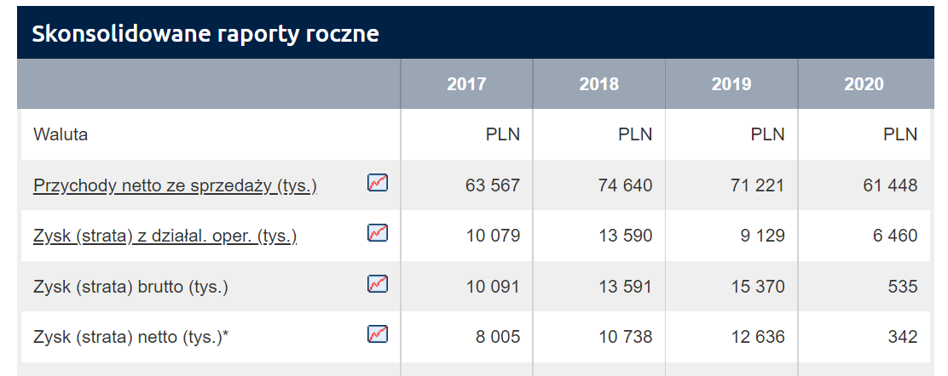
Task: Click the 2020 operating profit value 6 460
Action: coord(895,235)
